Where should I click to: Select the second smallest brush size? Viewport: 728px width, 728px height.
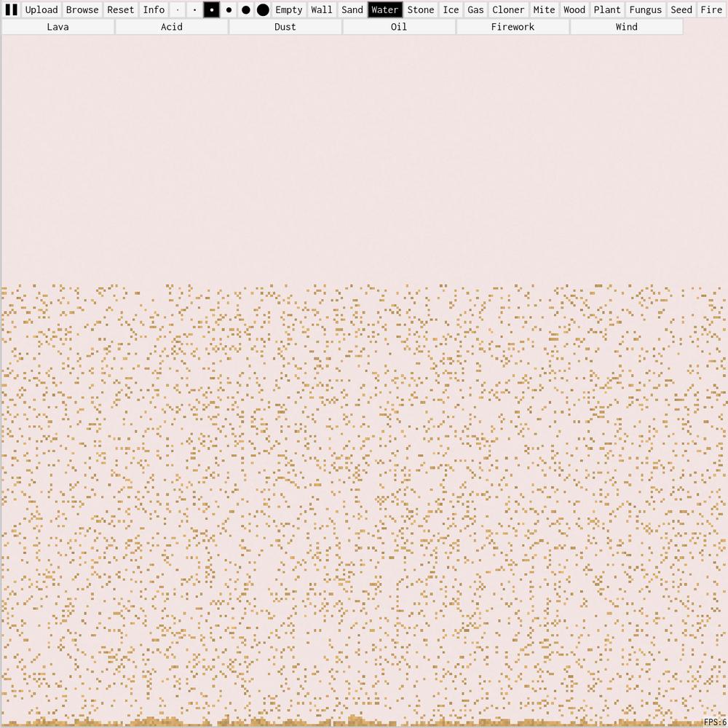[x=194, y=9]
